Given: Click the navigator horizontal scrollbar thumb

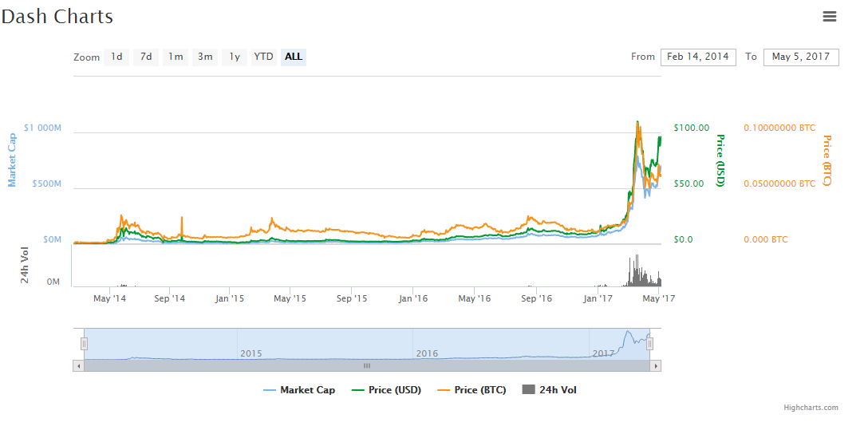Looking at the screenshot, I should click(367, 365).
